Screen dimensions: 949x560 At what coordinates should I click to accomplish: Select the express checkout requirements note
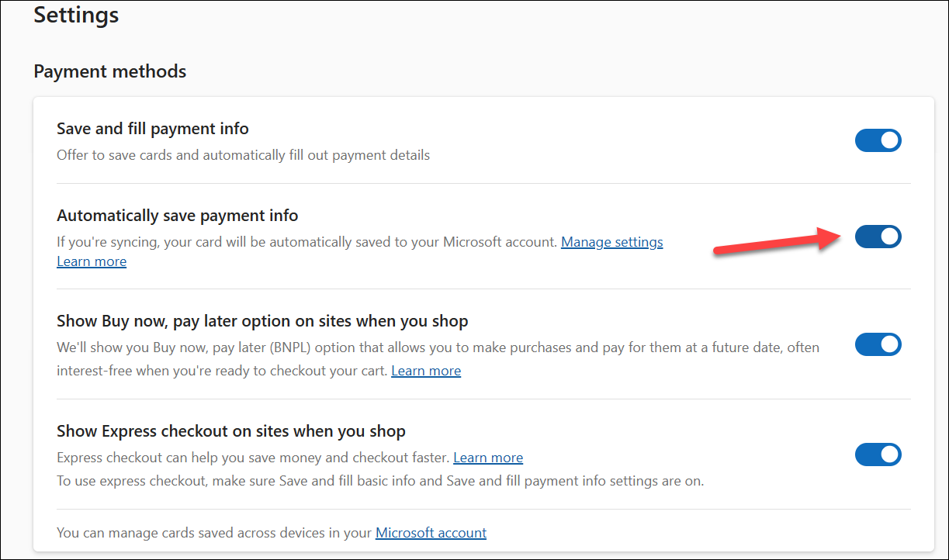coord(379,481)
